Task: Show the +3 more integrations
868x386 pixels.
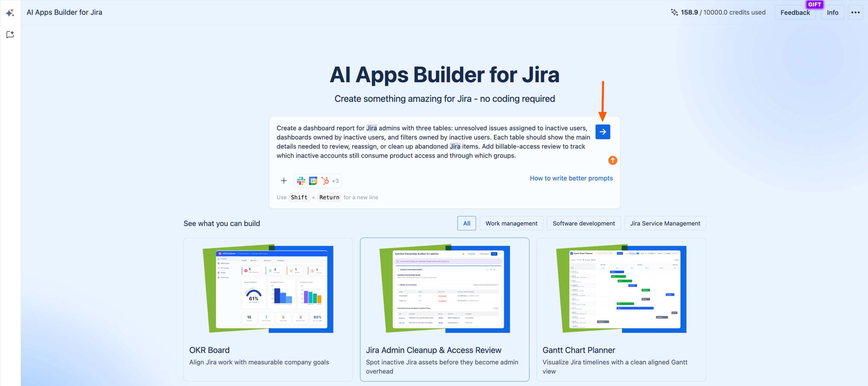Action: [x=335, y=181]
